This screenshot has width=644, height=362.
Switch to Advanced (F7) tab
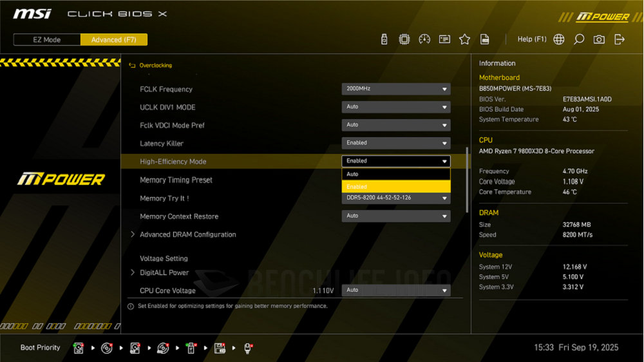(x=114, y=39)
